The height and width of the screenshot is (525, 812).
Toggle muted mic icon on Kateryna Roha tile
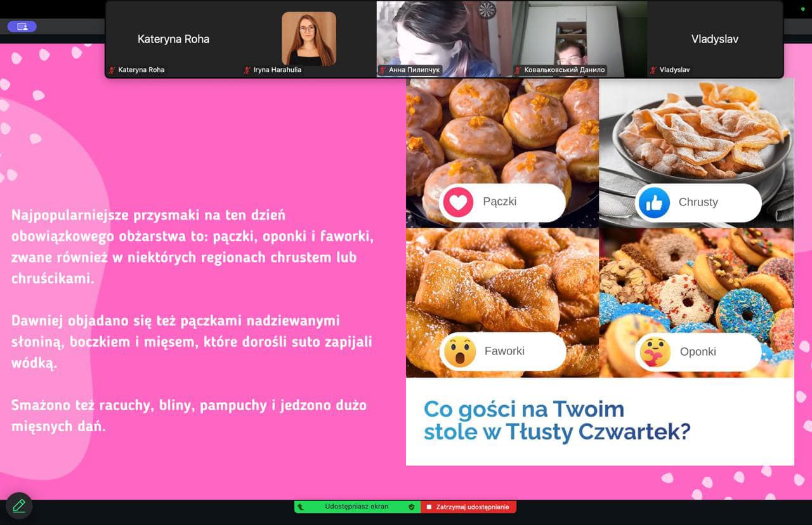pyautogui.click(x=112, y=70)
